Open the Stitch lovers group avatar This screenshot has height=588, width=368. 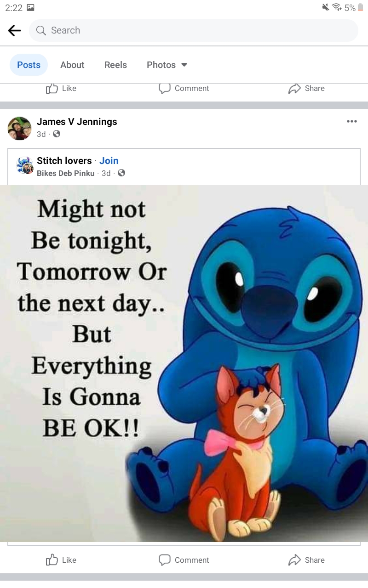tap(25, 165)
